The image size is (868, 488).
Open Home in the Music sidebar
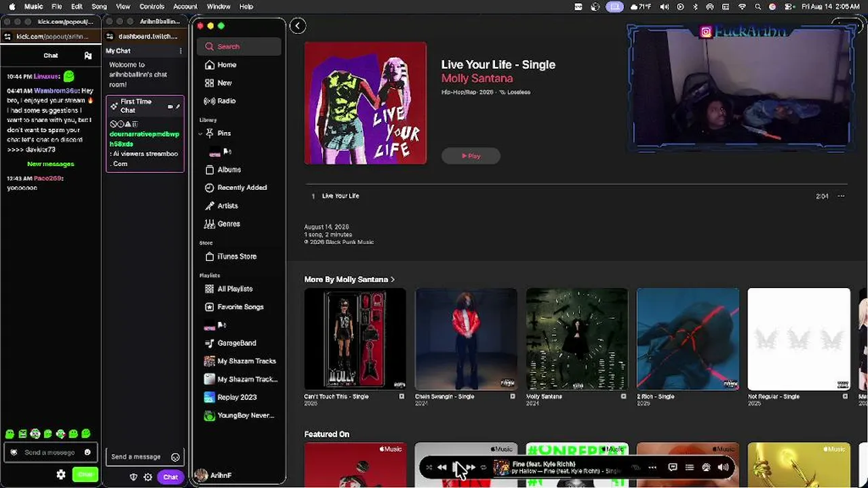226,65
